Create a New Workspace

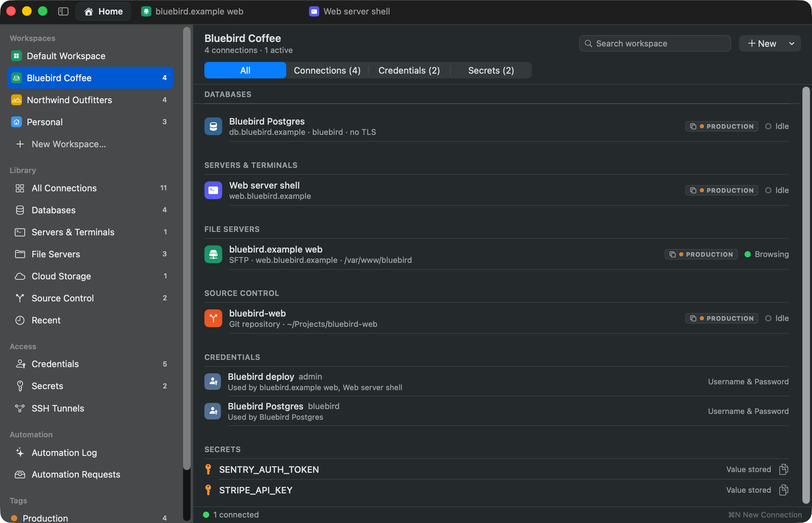tap(90, 144)
